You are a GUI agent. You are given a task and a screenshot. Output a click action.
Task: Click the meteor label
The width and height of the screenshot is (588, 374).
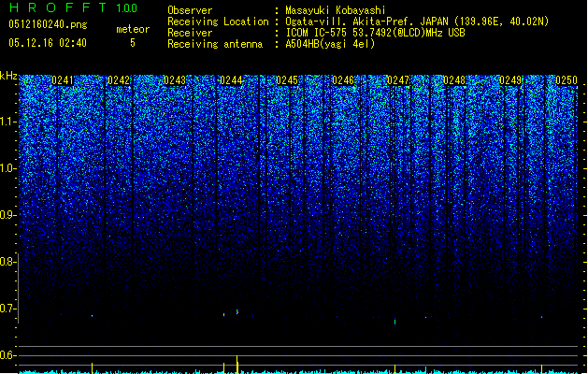point(133,29)
